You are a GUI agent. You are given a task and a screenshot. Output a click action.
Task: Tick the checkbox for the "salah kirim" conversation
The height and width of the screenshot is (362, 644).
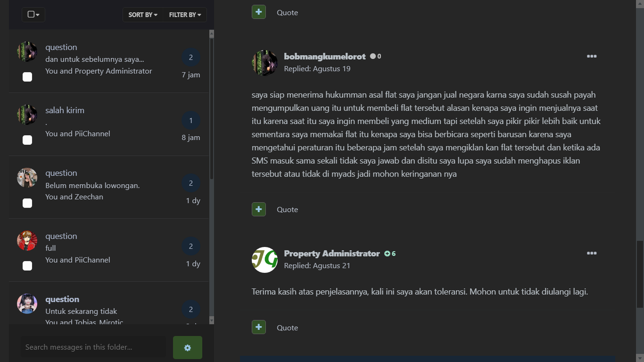click(27, 140)
